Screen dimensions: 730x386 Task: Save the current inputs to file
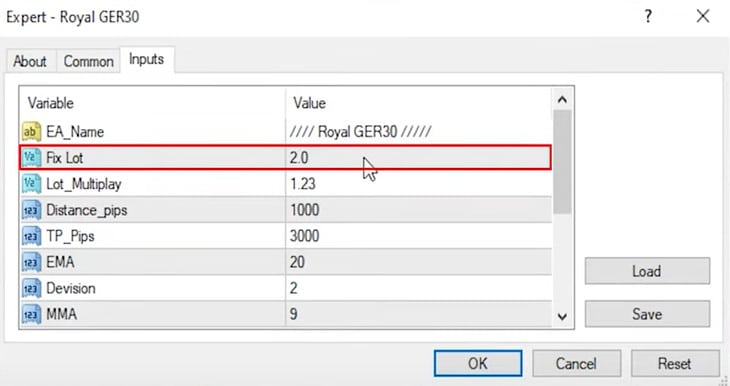(647, 314)
